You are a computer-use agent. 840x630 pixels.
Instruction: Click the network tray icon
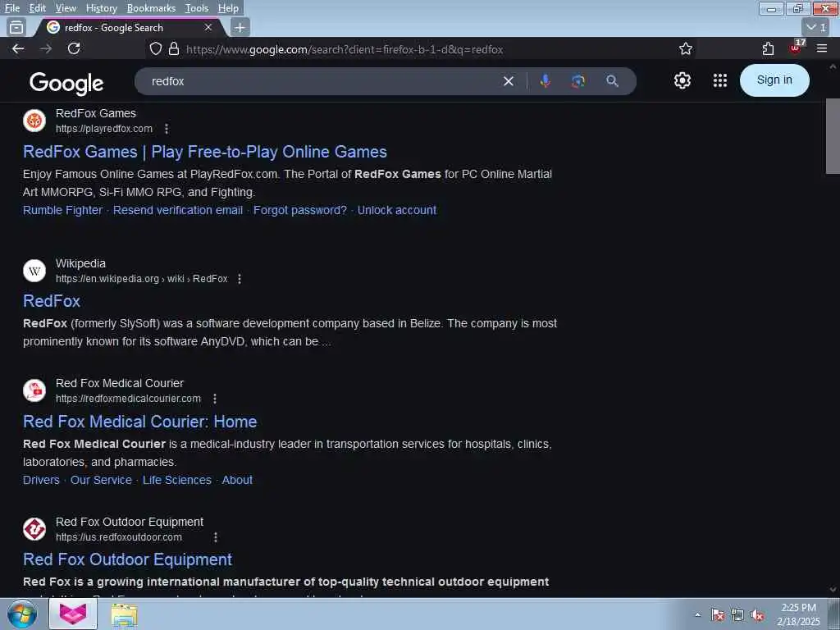(x=737, y=615)
